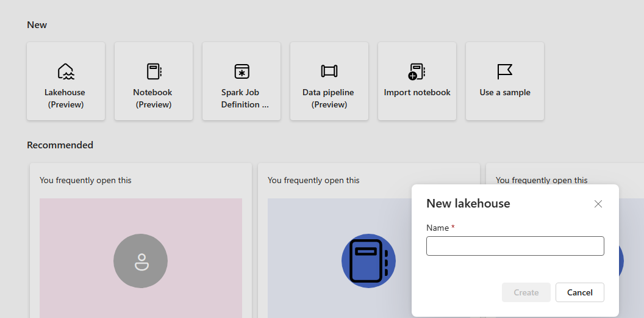Select the Spark Job Definition card label

coord(245,98)
